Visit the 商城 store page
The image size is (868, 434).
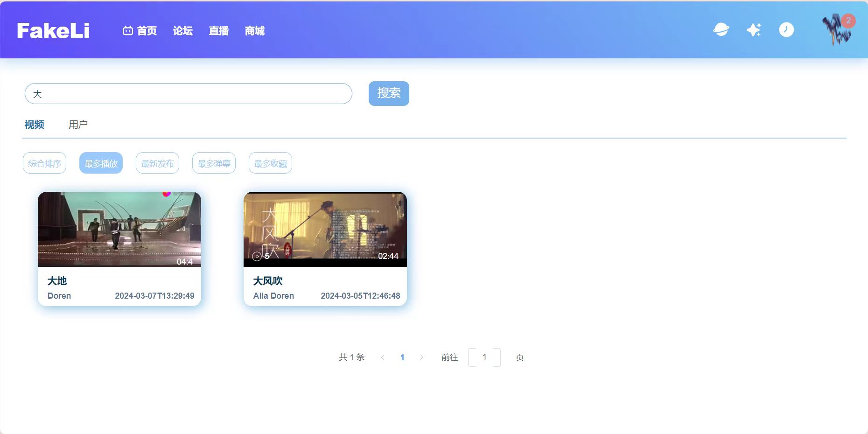(254, 31)
